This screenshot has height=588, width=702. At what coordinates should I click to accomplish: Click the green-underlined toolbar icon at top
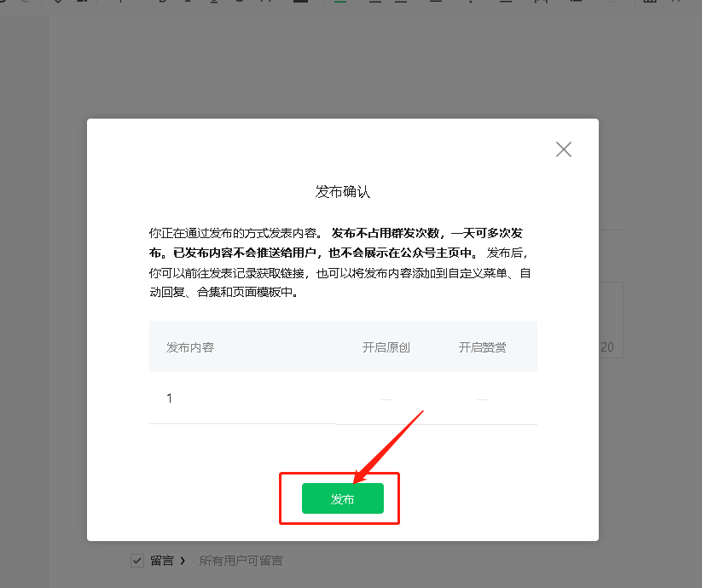point(340,1)
